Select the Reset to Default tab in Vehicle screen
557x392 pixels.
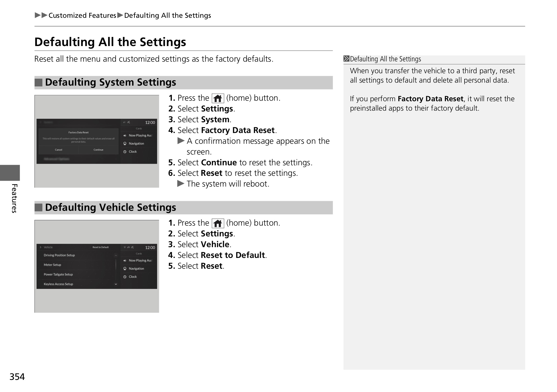click(101, 247)
